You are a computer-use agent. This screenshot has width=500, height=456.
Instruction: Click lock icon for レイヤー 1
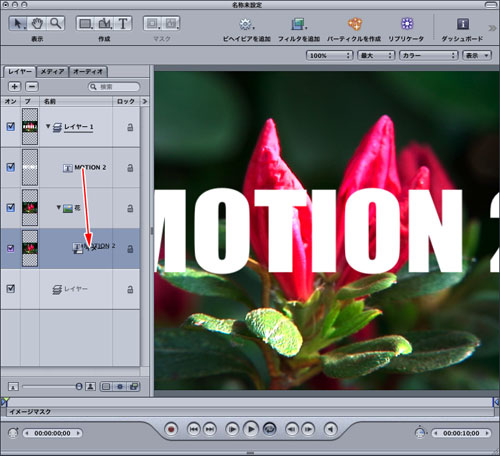130,127
